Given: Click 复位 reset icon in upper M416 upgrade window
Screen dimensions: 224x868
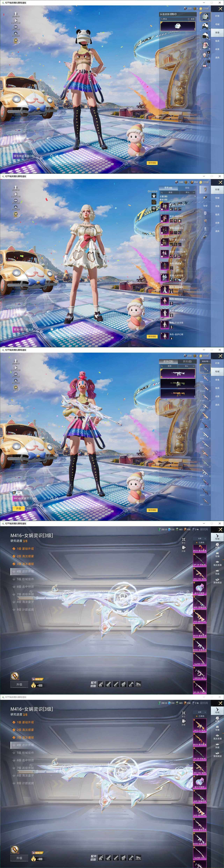Looking at the screenshot, I should coord(184,540).
